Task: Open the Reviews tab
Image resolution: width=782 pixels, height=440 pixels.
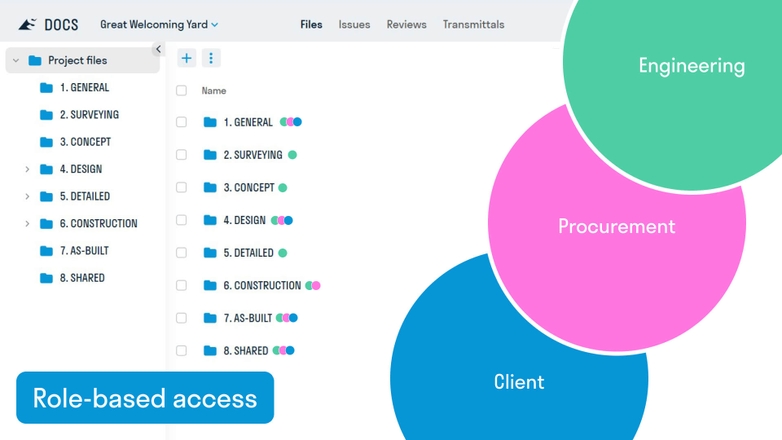Action: pos(406,24)
